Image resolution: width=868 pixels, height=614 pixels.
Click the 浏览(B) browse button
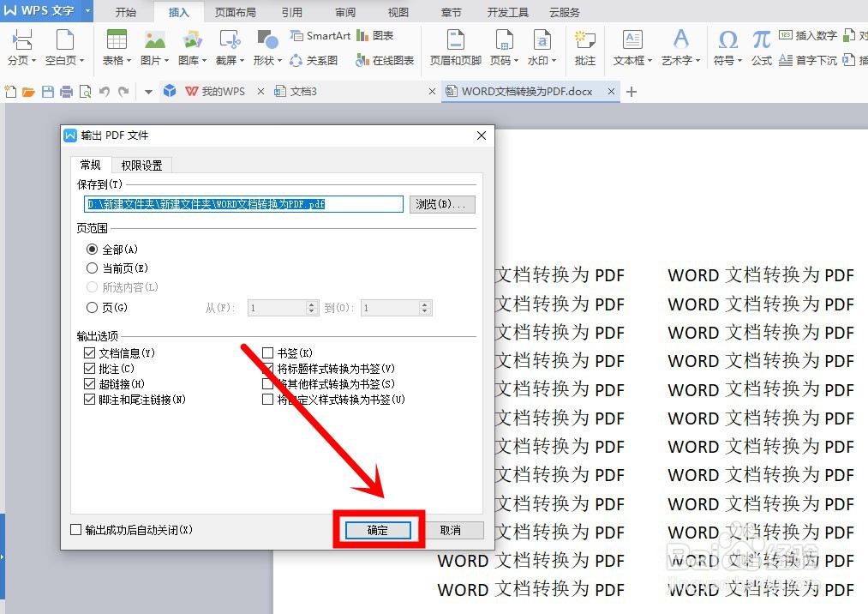[x=442, y=203]
